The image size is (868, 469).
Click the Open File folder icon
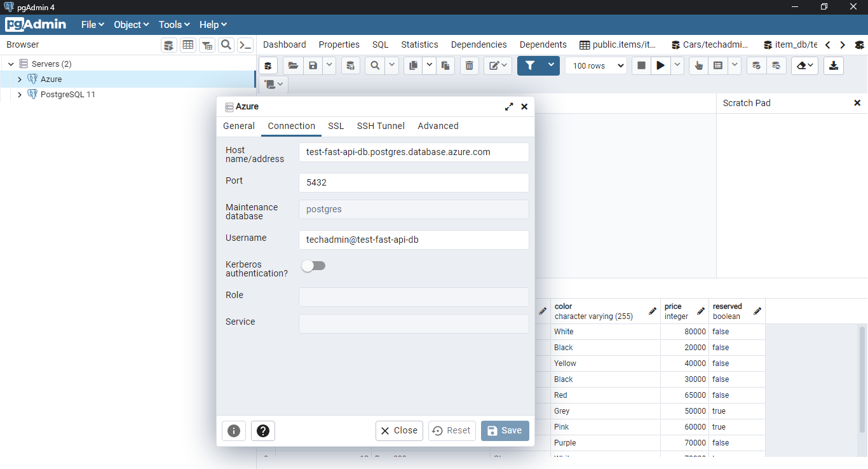click(x=293, y=65)
